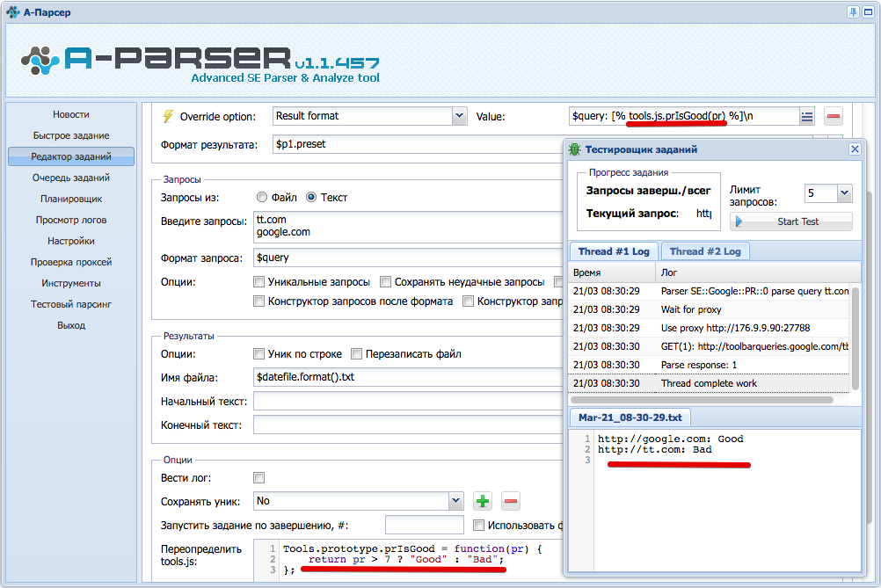
Task: Click the Лог column header
Action: pyautogui.click(x=758, y=272)
